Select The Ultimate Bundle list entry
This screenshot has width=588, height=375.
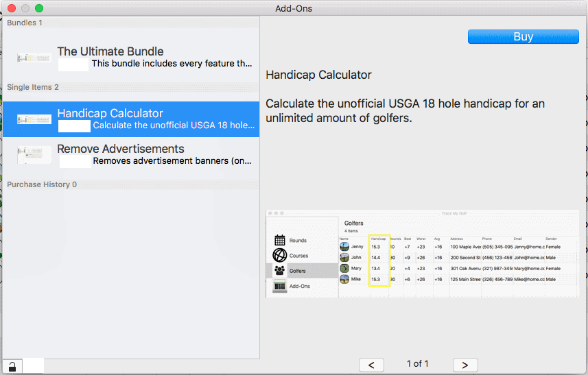(131, 58)
